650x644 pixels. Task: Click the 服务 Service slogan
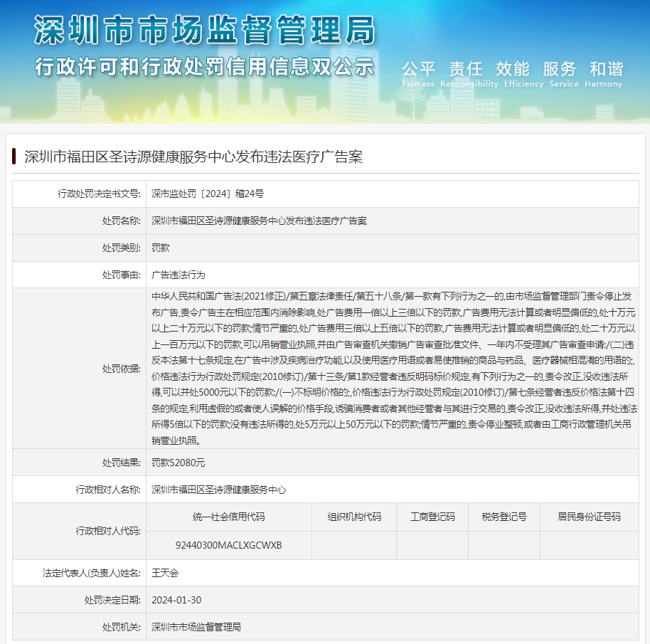[x=563, y=74]
